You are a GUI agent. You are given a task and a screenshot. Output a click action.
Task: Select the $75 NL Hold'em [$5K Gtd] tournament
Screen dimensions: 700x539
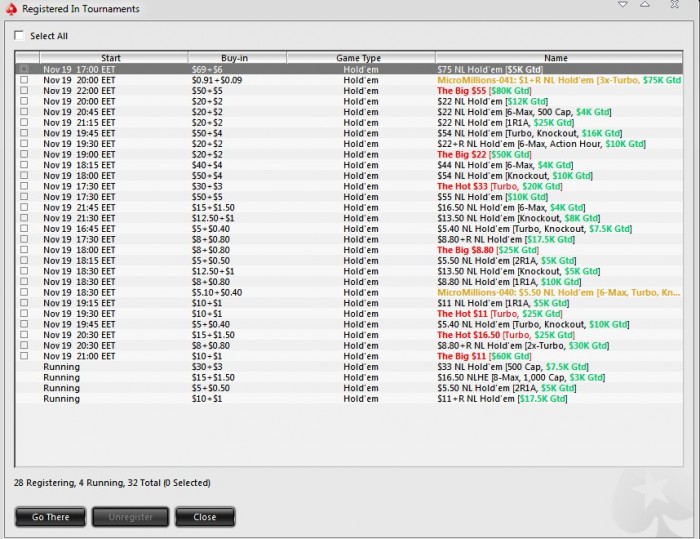coord(490,69)
